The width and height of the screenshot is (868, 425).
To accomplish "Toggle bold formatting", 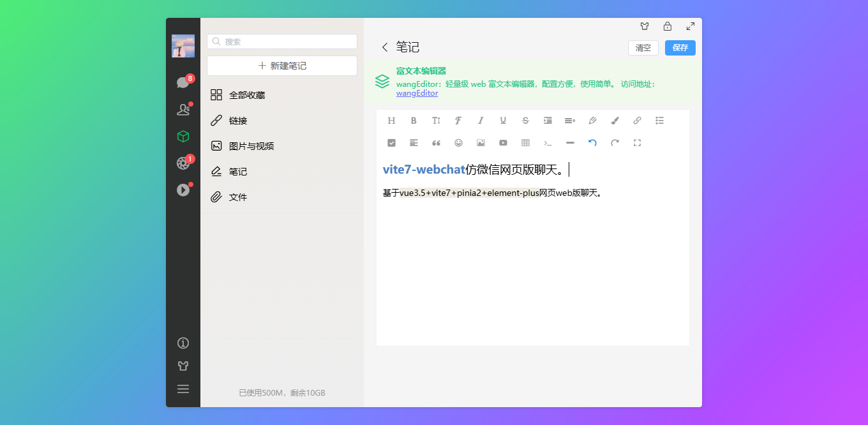I will (414, 120).
